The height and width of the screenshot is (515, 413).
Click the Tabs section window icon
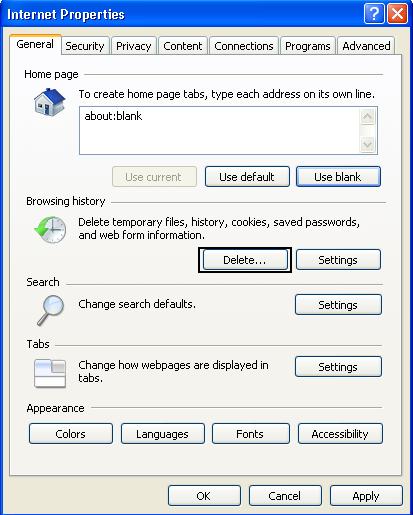click(50, 373)
